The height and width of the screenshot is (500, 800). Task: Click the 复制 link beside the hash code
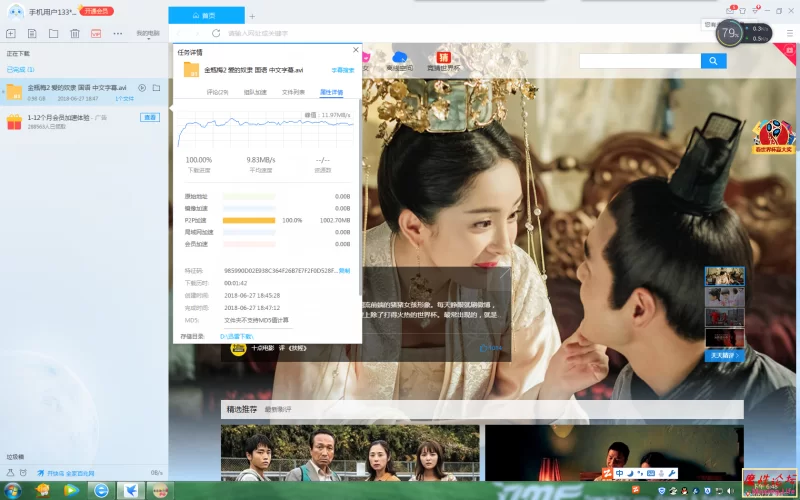point(344,271)
